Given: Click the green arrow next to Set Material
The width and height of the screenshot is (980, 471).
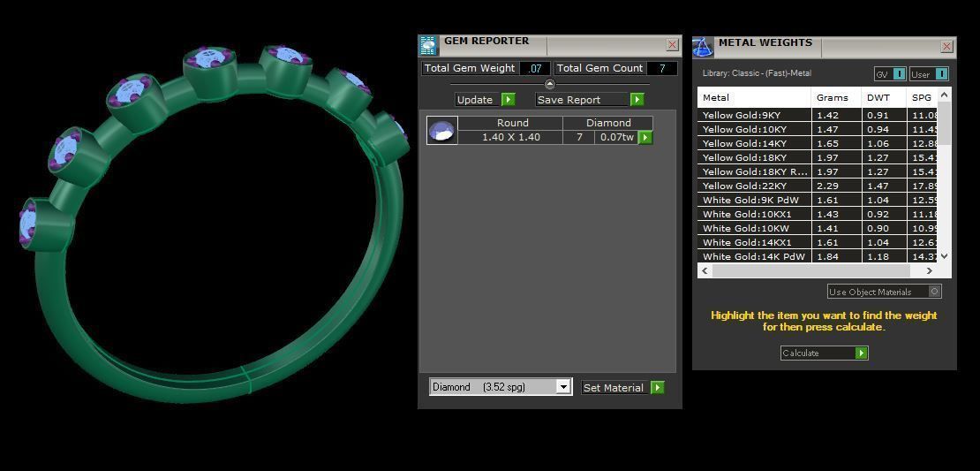Looking at the screenshot, I should 657,388.
